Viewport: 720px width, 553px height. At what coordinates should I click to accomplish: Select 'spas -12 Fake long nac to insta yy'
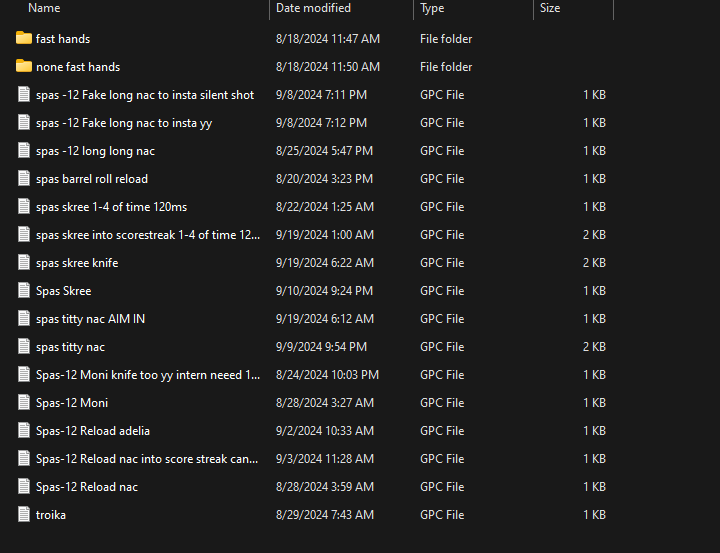coord(124,123)
